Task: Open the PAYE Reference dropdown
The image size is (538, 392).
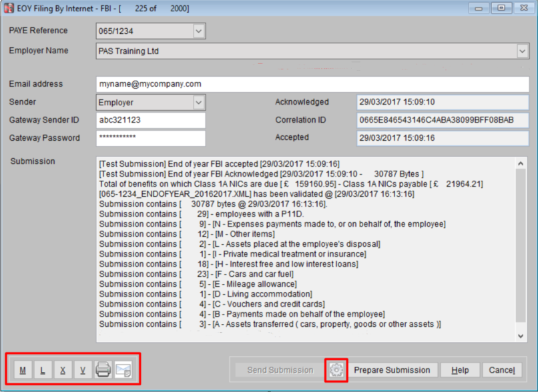Action: 198,31
